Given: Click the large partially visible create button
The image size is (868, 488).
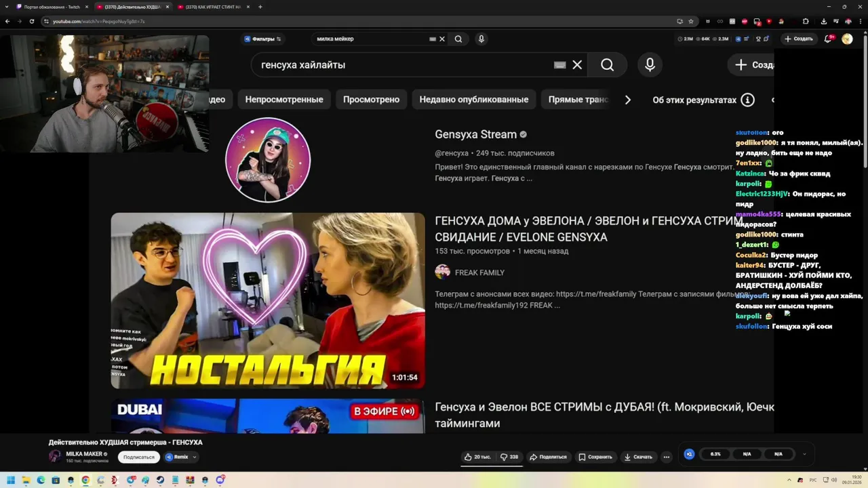Looking at the screenshot, I should click(x=751, y=65).
